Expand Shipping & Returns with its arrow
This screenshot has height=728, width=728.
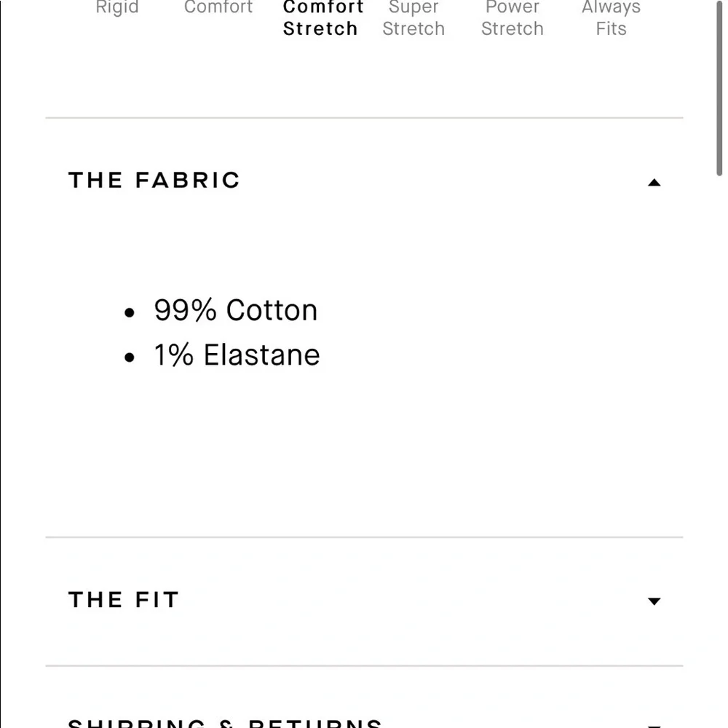click(654, 725)
